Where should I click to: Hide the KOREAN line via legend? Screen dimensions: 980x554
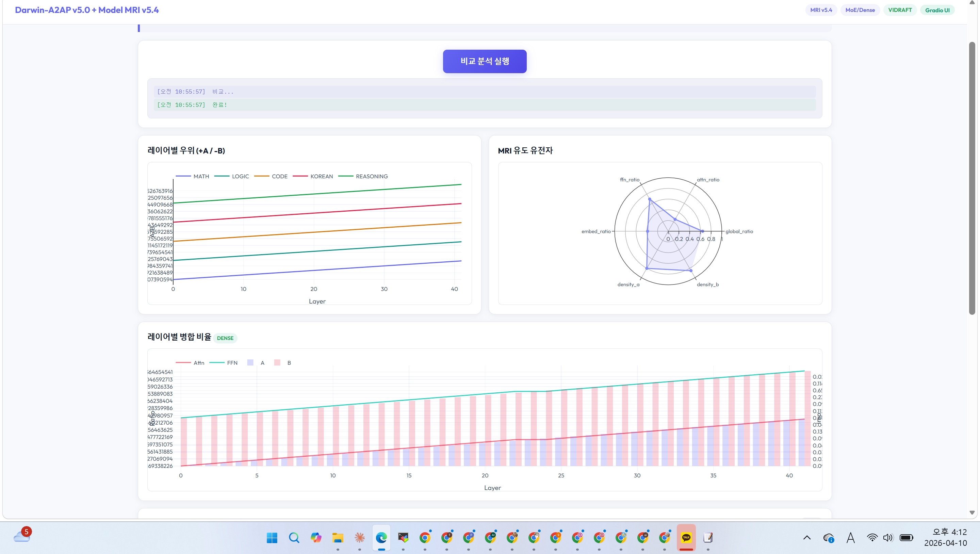(x=321, y=176)
